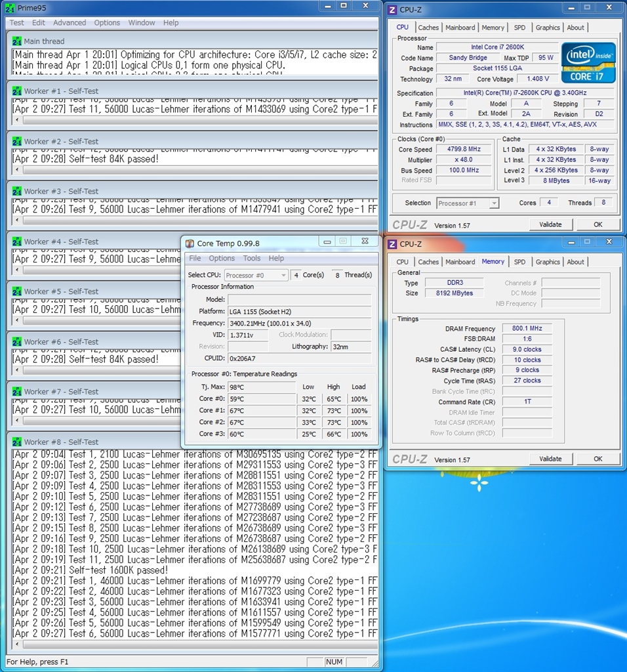Click the Worker #8 Self-Test window icon
Viewport: 627px width, 672px height.
pyautogui.click(x=16, y=442)
